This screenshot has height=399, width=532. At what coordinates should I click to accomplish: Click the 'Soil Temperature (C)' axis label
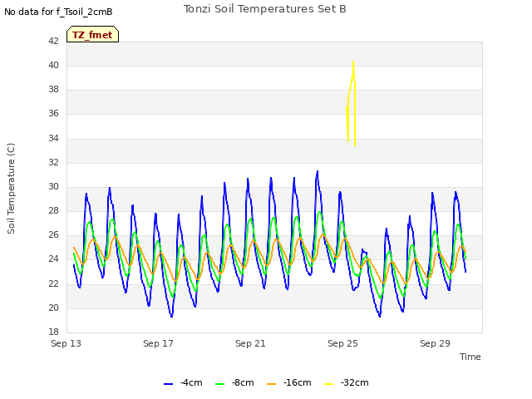(x=11, y=189)
